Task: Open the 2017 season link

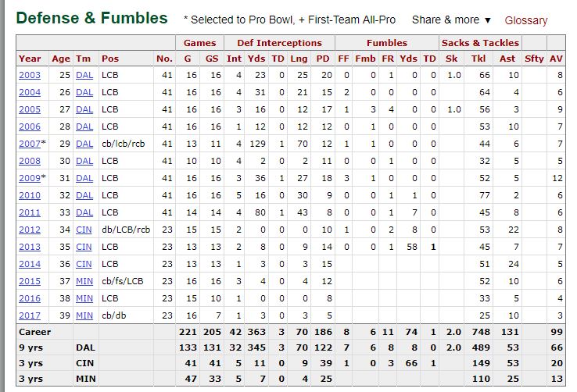Action: 30,315
